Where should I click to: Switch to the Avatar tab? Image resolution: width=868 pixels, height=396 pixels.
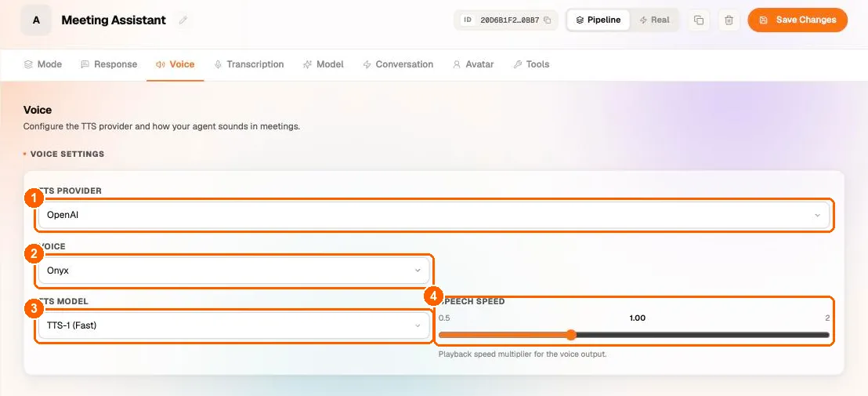[x=473, y=64]
